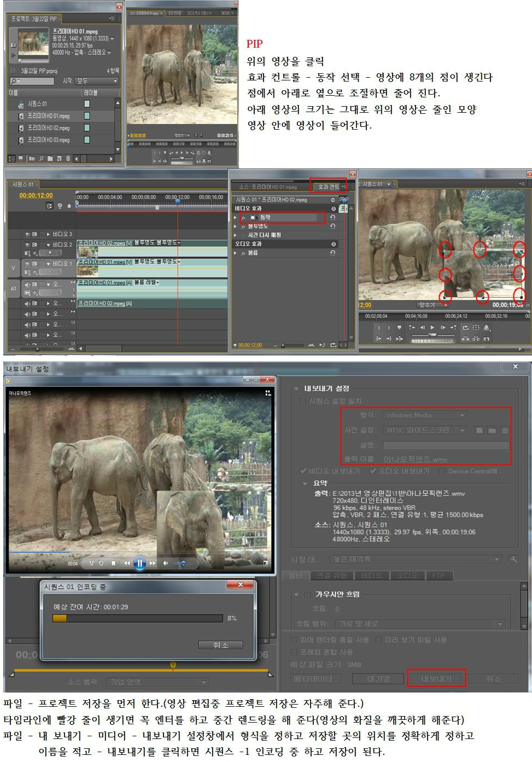Toggle the 오디오 내보내기 checkbox

pyautogui.click(x=373, y=471)
